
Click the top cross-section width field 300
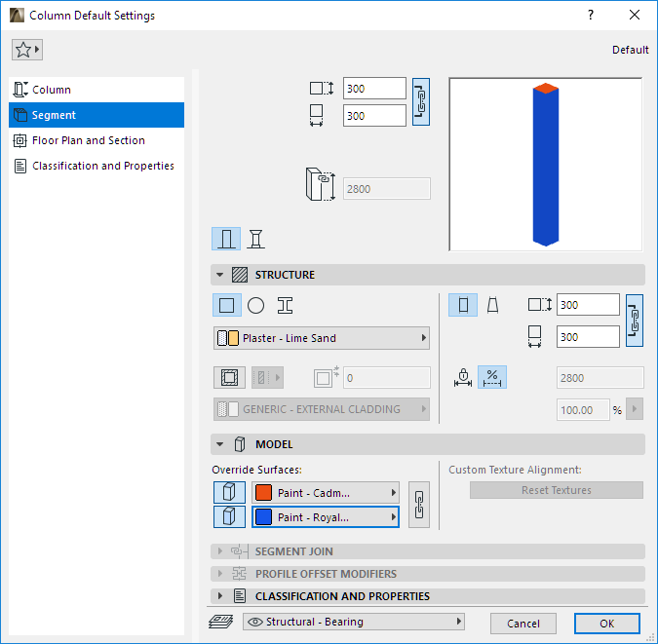(374, 116)
